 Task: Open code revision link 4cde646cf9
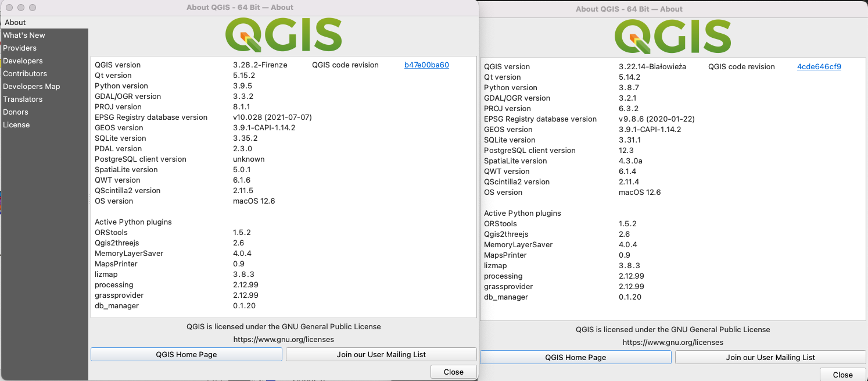point(819,66)
